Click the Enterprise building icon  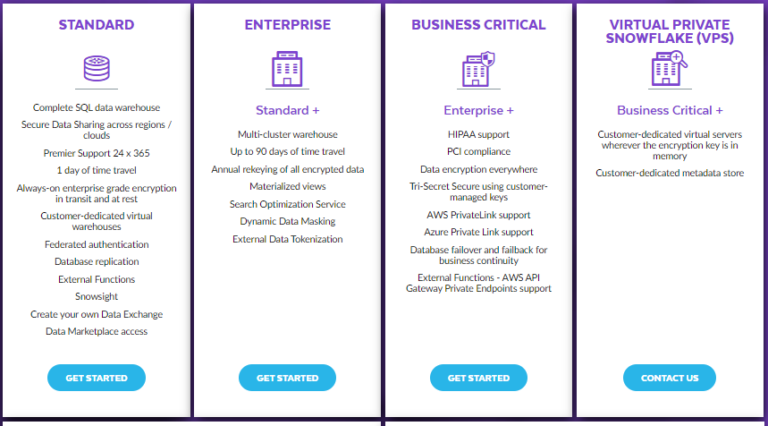(x=287, y=69)
